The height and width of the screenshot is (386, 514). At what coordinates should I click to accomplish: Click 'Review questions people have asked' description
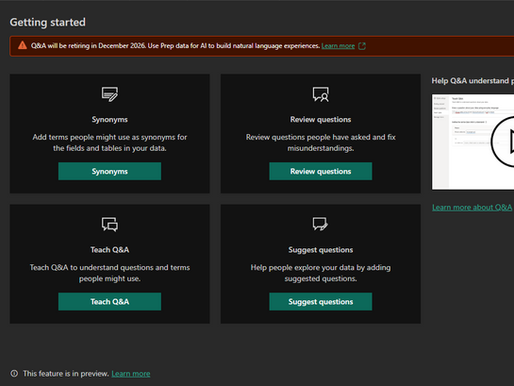point(321,143)
